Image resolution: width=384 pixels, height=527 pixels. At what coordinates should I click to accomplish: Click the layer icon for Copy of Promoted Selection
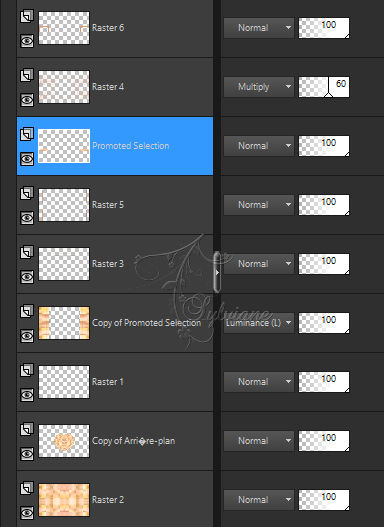click(x=27, y=311)
